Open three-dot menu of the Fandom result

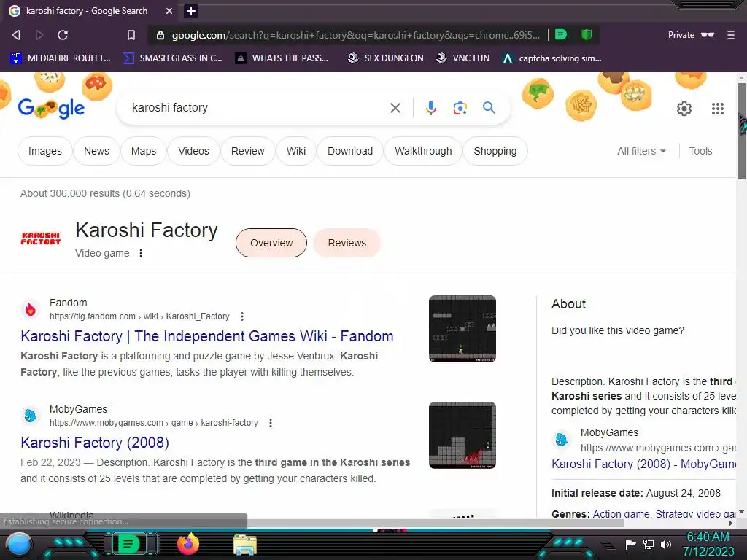click(242, 316)
